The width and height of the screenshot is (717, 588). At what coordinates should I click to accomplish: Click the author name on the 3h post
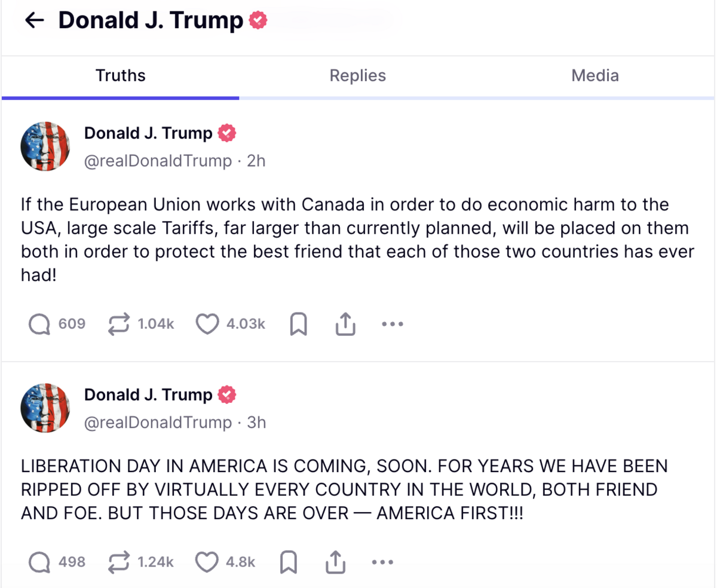tap(148, 394)
